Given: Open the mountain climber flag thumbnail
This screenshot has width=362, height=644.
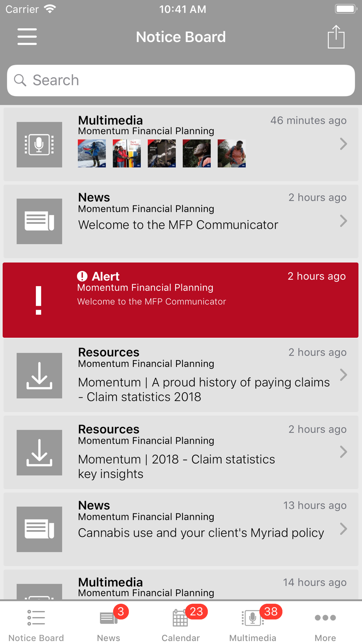Looking at the screenshot, I should point(92,153).
